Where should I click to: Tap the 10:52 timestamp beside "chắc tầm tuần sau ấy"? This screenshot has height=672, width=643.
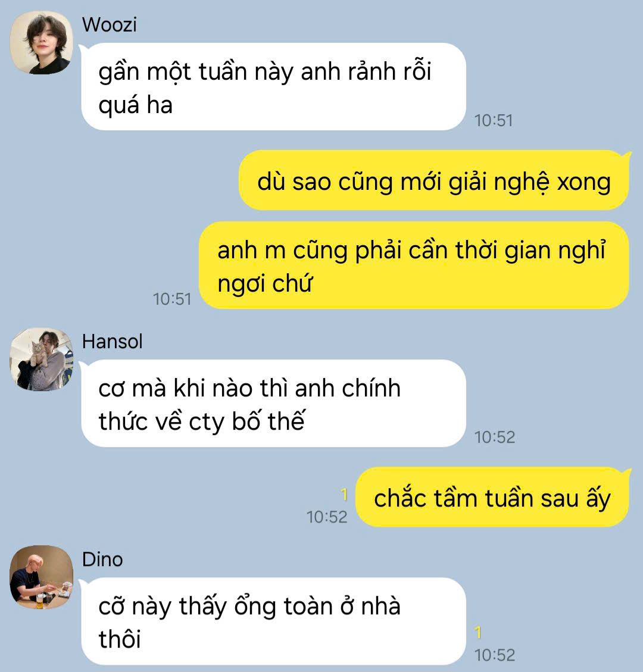coord(327,517)
